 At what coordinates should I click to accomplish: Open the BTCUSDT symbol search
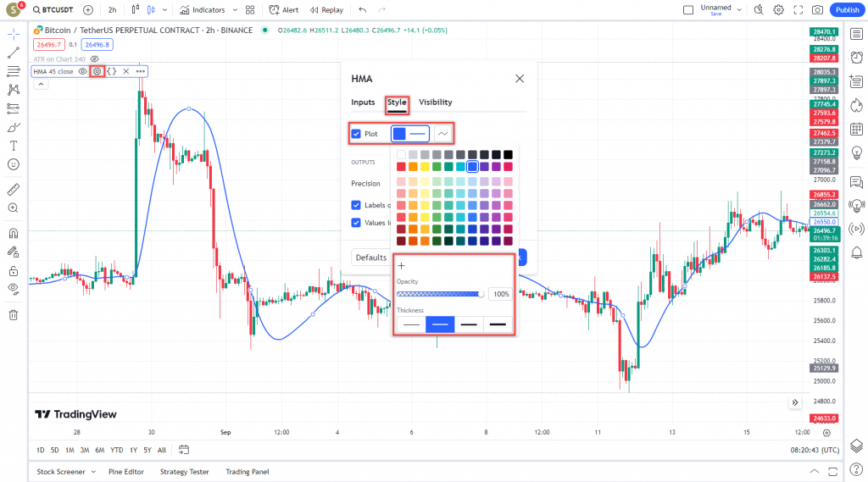[x=53, y=10]
